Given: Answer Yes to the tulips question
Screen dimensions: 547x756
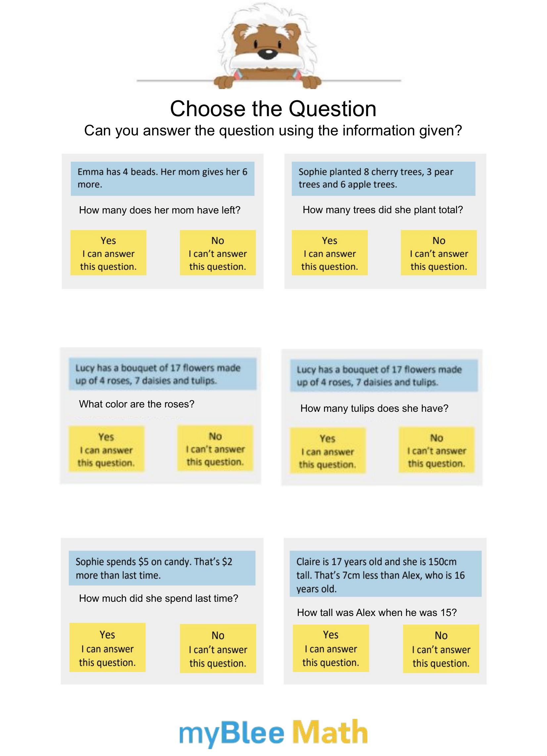Looking at the screenshot, I should click(328, 451).
